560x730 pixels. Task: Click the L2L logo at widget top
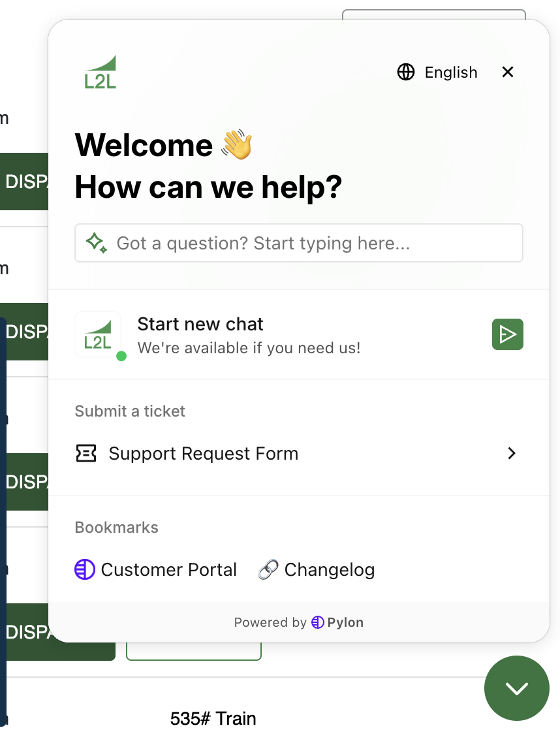pyautogui.click(x=100, y=72)
